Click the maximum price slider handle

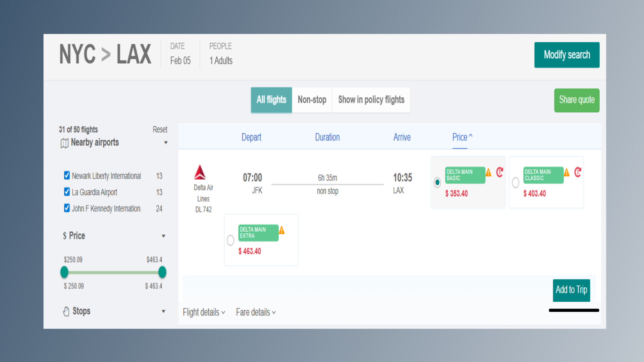162,272
